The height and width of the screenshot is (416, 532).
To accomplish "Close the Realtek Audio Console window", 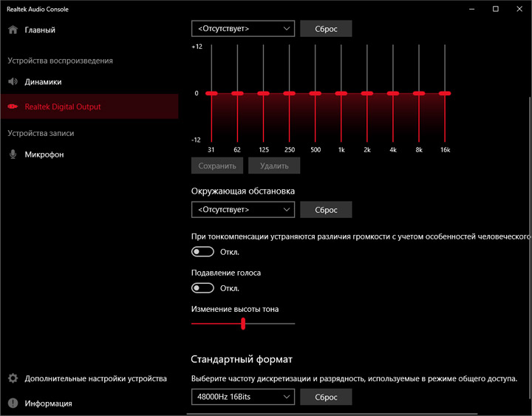I will click(519, 9).
